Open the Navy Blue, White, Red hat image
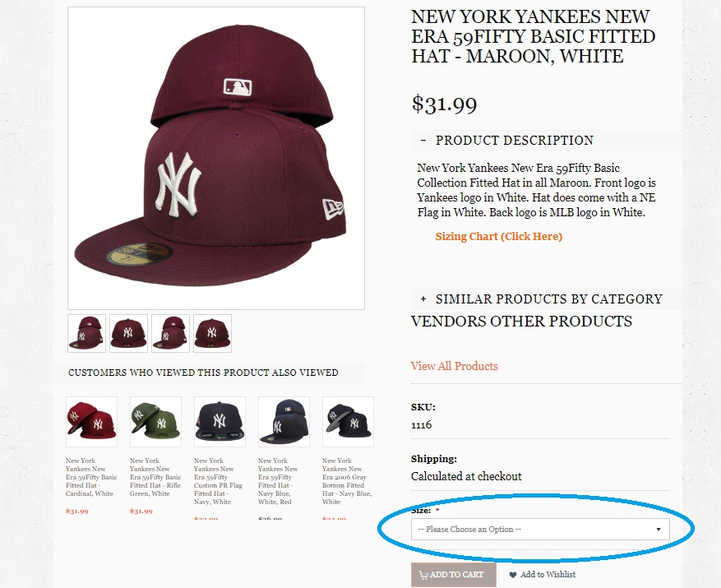This screenshot has width=721, height=588. tap(284, 422)
